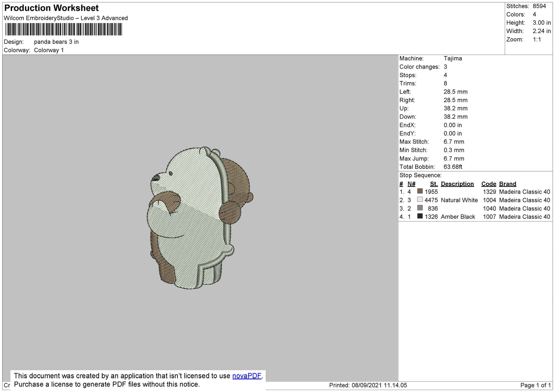Click the design name 'panda bears 3 in'
Viewport: 555px width, 392px height.
[56, 42]
